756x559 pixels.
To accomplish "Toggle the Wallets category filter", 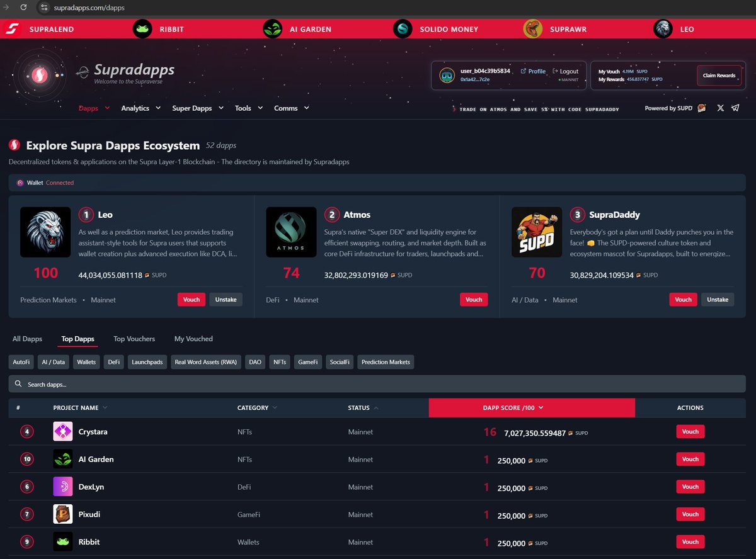I will 86,362.
